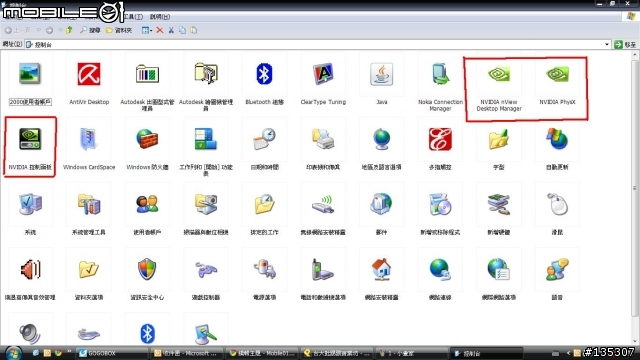Open the Add or Remove Programs icon

(440, 204)
